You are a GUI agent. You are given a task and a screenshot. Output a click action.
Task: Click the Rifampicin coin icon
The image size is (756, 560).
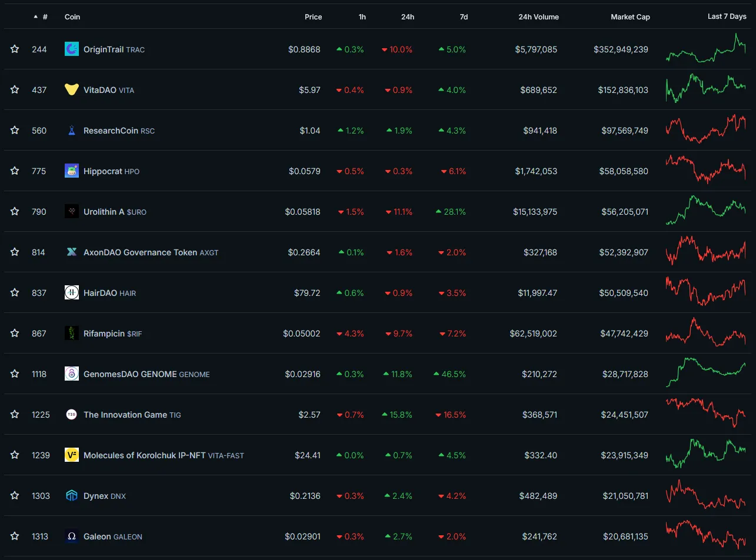pos(72,334)
